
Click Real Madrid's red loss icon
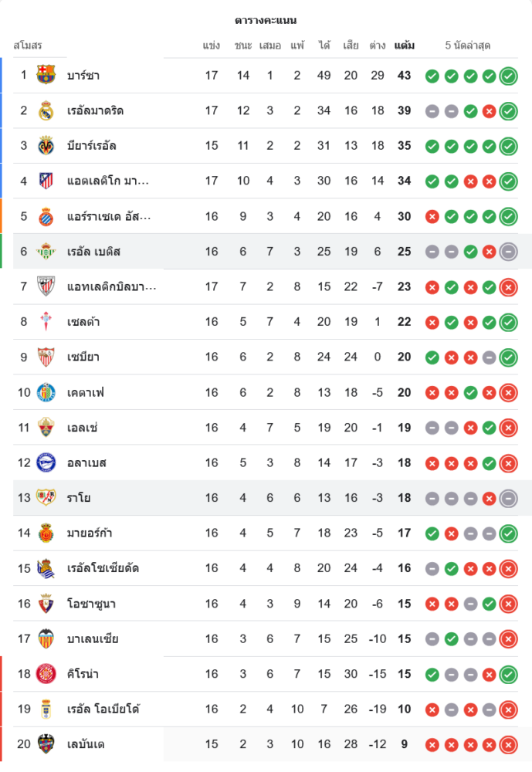pos(489,111)
